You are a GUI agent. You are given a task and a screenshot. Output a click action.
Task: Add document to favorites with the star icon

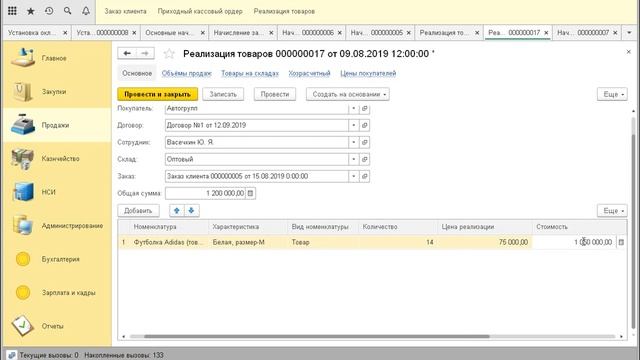(169, 53)
